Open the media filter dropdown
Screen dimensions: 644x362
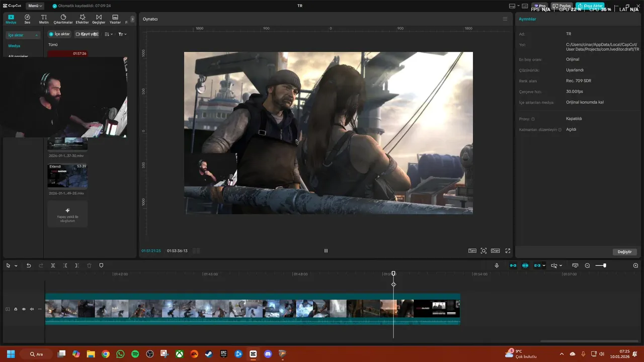point(122,34)
